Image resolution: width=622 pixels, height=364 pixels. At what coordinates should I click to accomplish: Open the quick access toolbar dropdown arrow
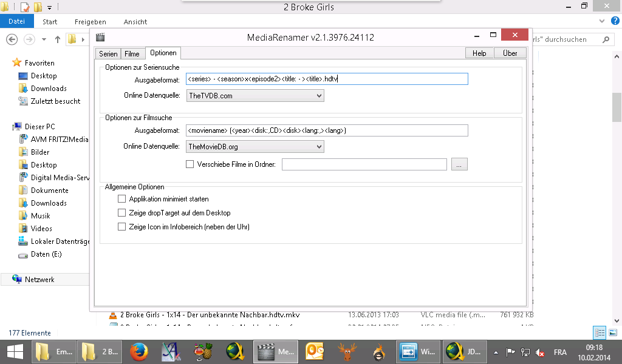(50, 7)
